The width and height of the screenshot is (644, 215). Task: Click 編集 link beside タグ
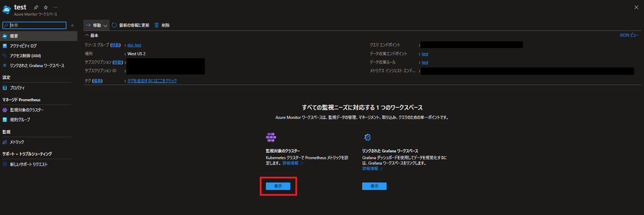pyautogui.click(x=97, y=80)
